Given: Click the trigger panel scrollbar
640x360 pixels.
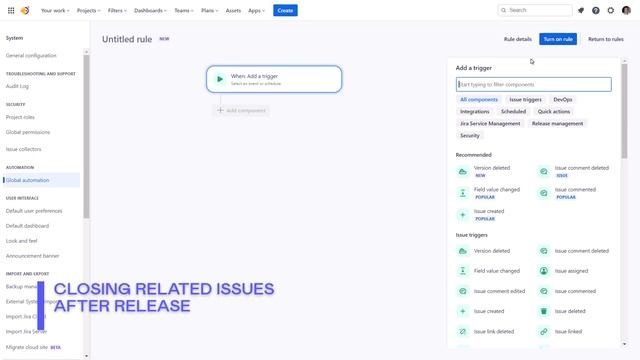Looking at the screenshot, I should [624, 110].
